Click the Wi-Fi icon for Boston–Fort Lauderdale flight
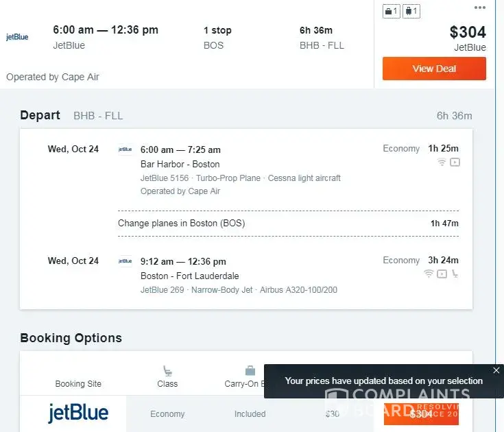This screenshot has height=432, width=504. click(x=429, y=274)
